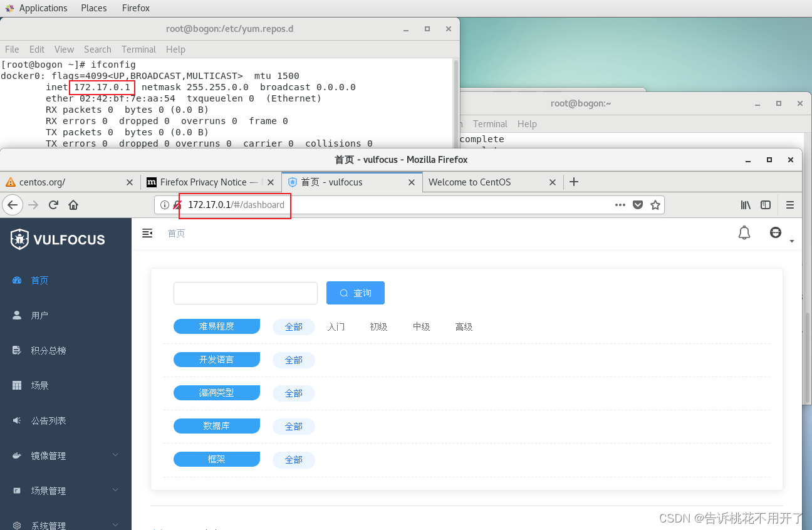Screen dimensions: 812x530
Task: Switch to Welcome to CentOS tab
Action: (492, 182)
